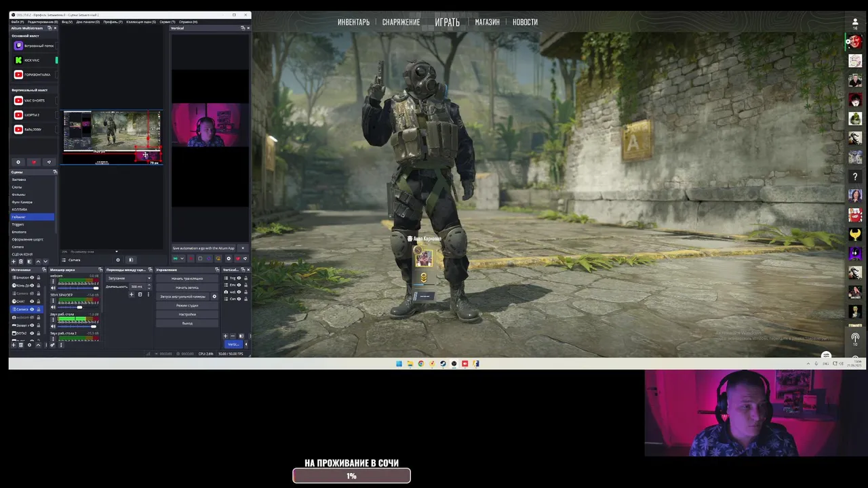
Task: Toggle lock on CHAT source
Action: 38,301
